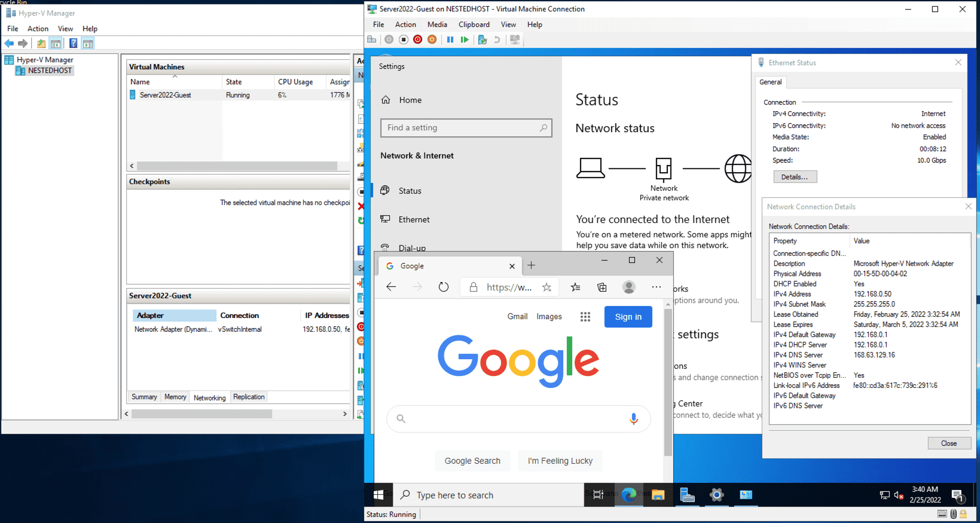
Task: Open the Edge Collections icon
Action: pyautogui.click(x=602, y=287)
